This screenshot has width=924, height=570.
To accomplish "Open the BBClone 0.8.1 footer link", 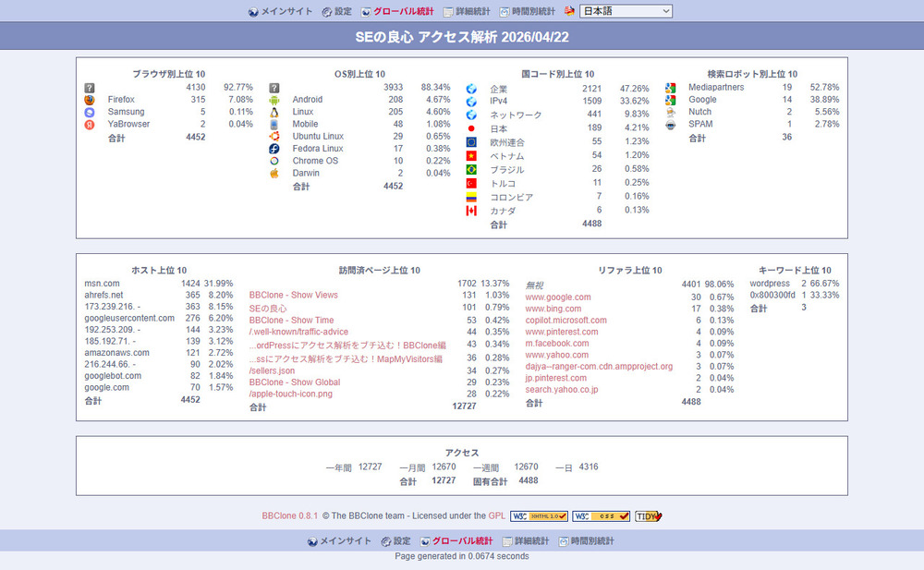I will 289,516.
